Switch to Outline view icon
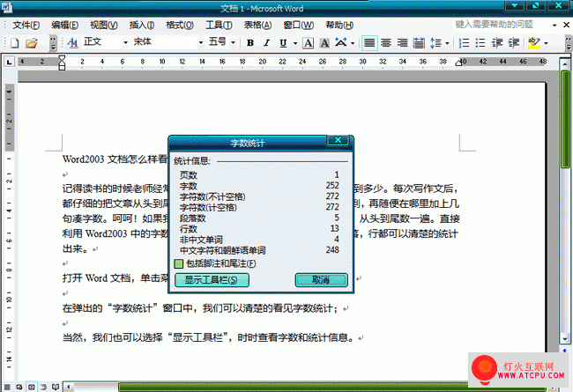 (43, 387)
